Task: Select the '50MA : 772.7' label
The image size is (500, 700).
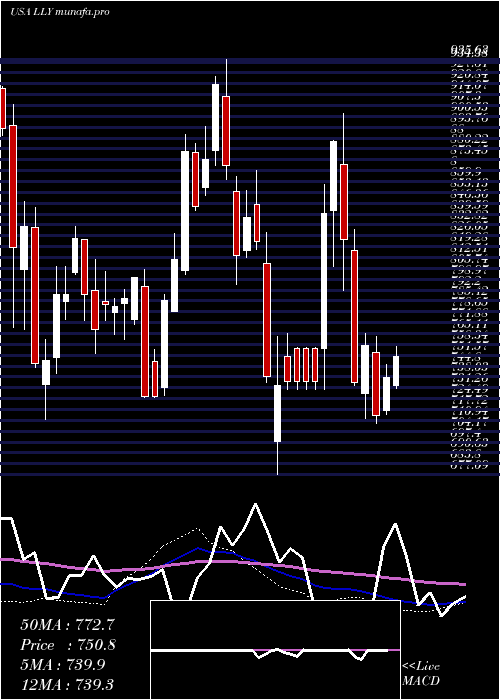Action: coord(68,625)
